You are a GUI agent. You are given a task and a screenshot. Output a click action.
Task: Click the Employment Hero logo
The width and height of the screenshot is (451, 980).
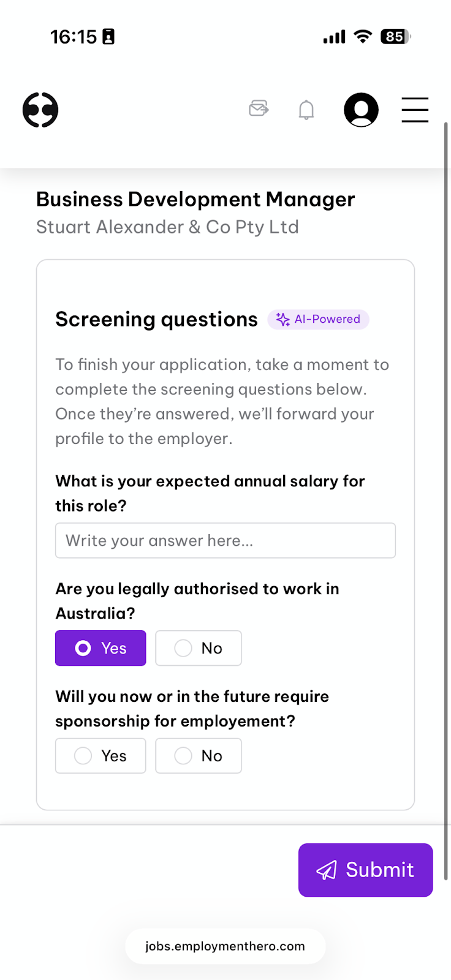coord(40,110)
